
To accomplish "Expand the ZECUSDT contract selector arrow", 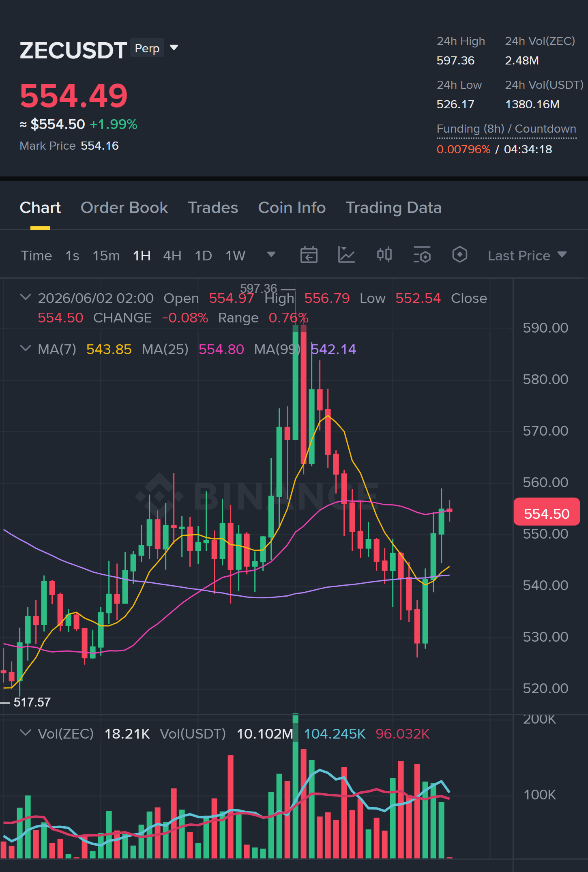I will click(174, 48).
